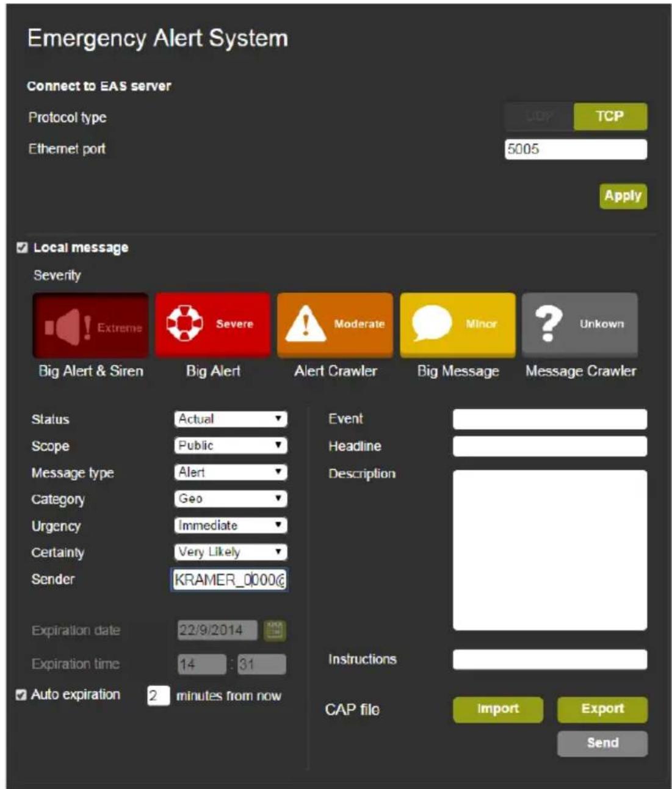Click the Connect to EAS server heading
The height and width of the screenshot is (789, 672).
(x=99, y=86)
